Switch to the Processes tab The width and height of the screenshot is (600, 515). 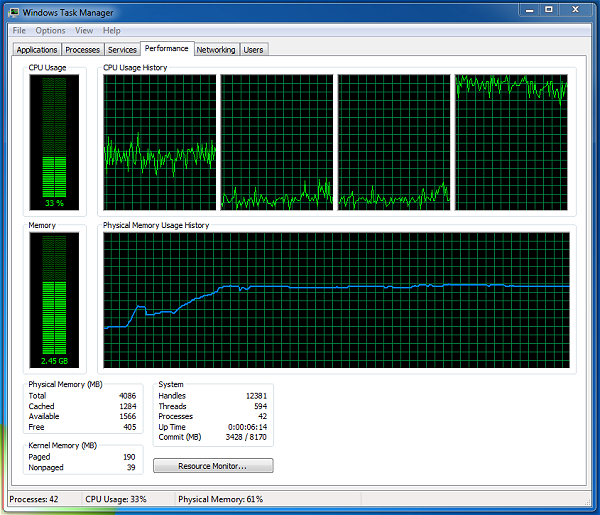pyautogui.click(x=83, y=50)
